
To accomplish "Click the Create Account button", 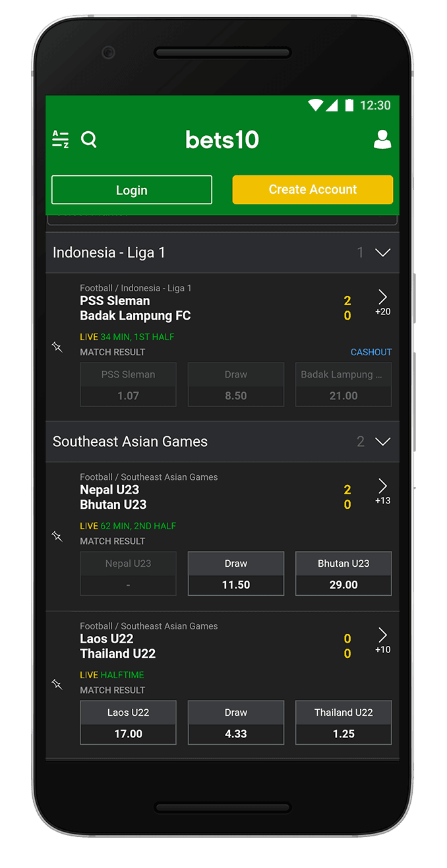I will [x=313, y=190].
